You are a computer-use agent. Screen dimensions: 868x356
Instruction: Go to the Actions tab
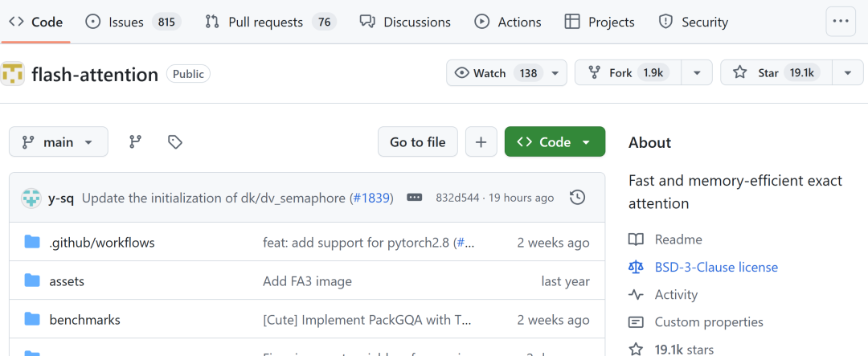(x=508, y=22)
